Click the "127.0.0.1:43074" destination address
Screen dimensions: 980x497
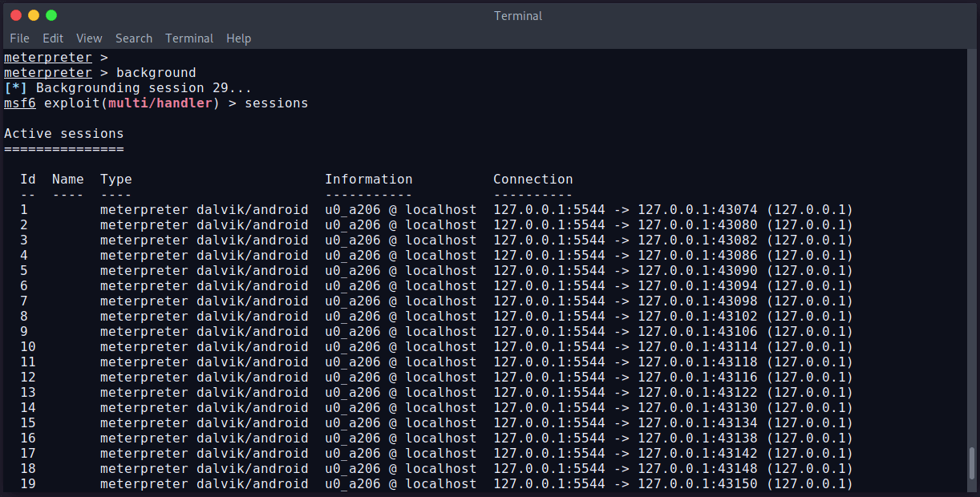(698, 210)
